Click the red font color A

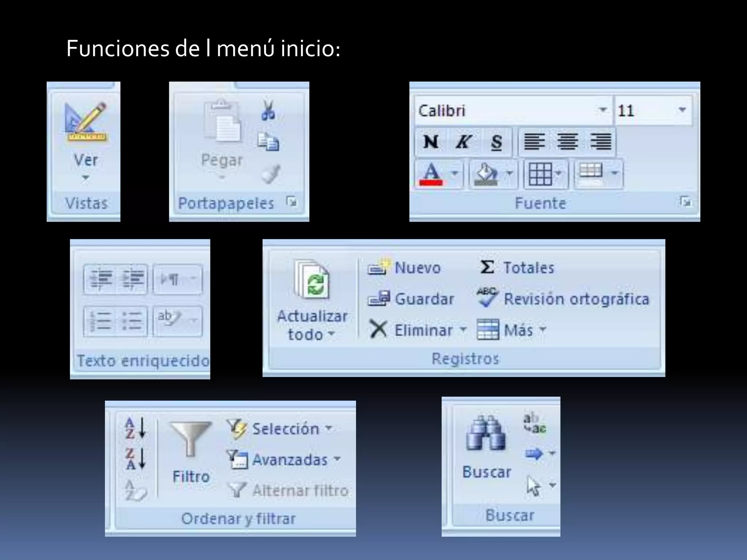(431, 174)
